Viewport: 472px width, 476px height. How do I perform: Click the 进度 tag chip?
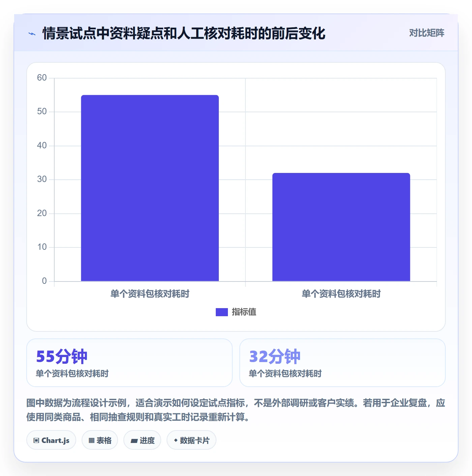coord(142,440)
